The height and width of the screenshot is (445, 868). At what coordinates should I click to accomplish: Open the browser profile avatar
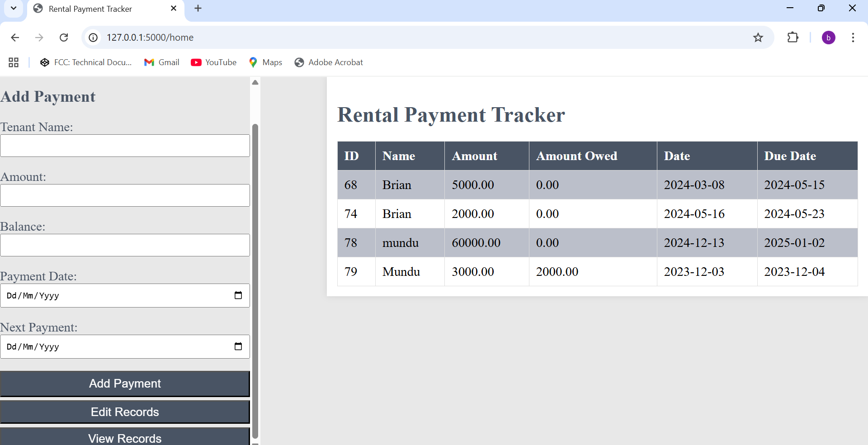829,38
